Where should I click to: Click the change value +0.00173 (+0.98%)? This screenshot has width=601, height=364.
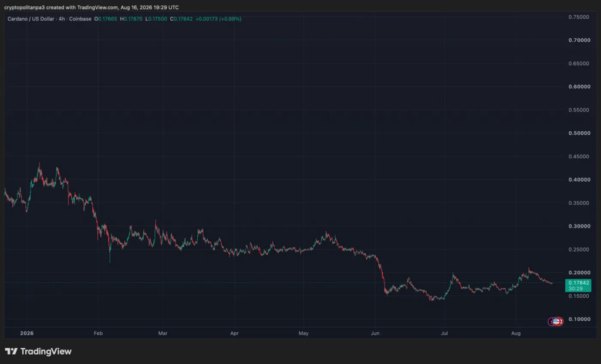click(x=218, y=19)
